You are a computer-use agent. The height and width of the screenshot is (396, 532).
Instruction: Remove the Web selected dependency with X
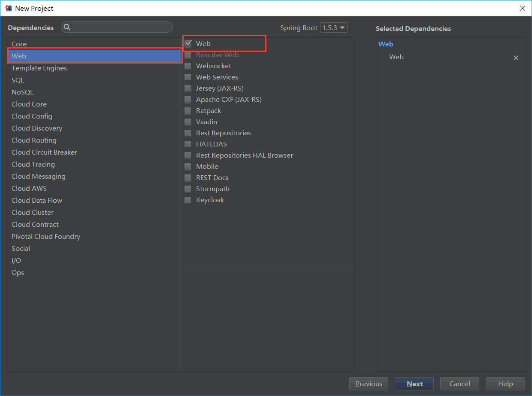pyautogui.click(x=516, y=58)
